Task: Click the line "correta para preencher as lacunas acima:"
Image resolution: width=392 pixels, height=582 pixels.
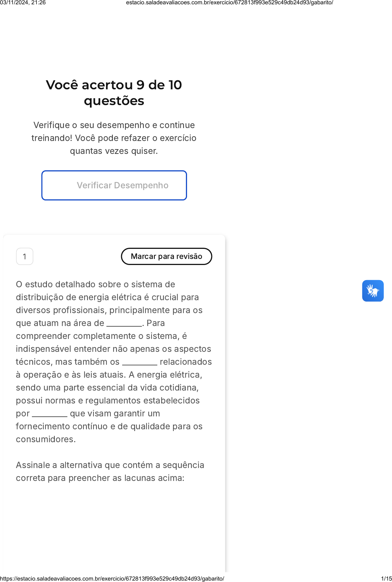Action: tap(100, 478)
